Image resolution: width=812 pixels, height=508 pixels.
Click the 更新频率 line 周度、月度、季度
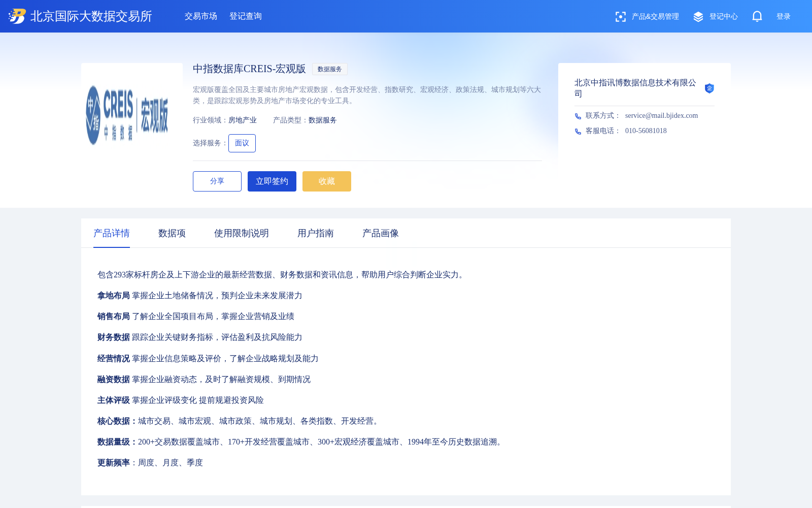pos(150,463)
